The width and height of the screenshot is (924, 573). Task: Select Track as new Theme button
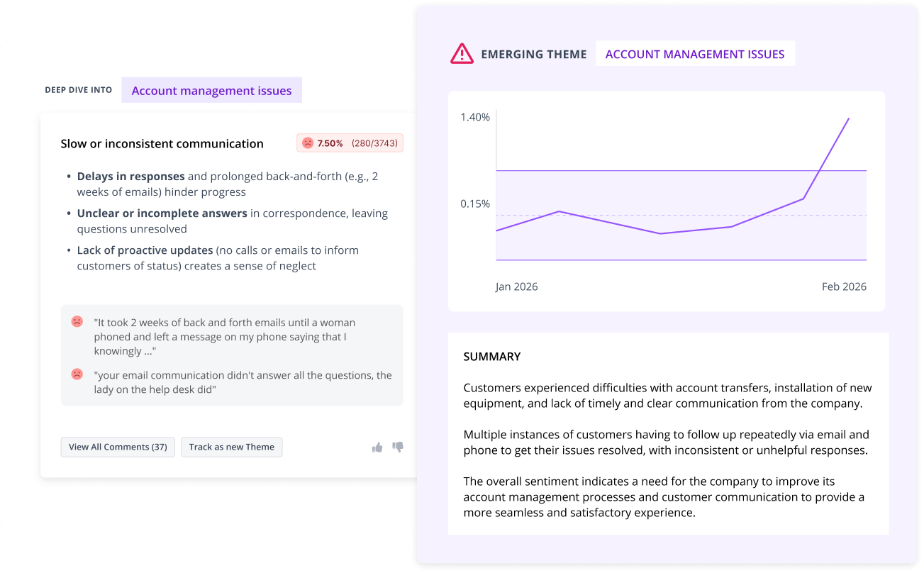click(232, 447)
